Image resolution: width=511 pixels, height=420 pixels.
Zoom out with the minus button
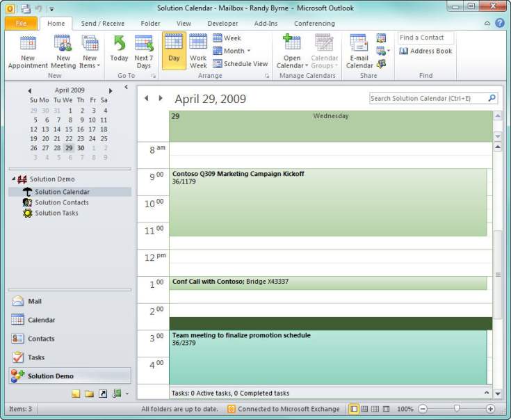pyautogui.click(x=423, y=409)
